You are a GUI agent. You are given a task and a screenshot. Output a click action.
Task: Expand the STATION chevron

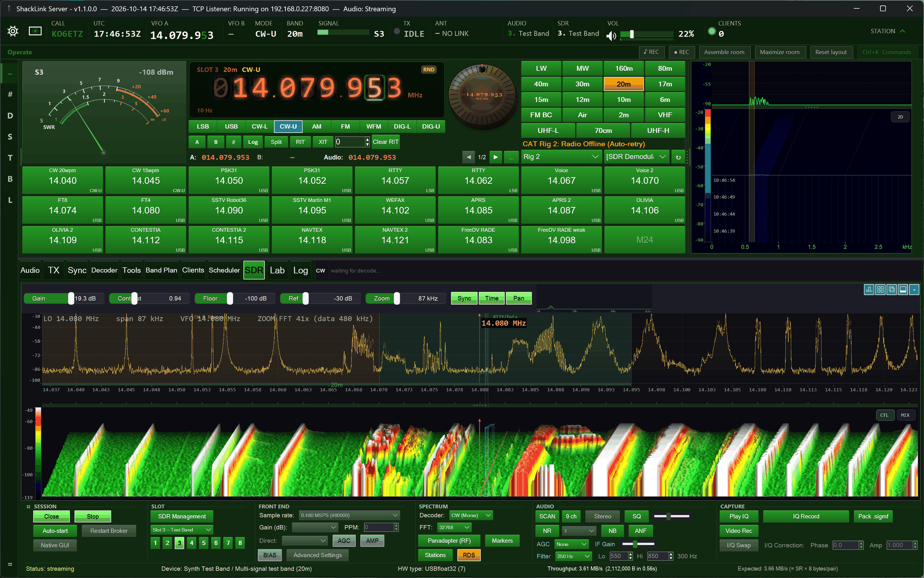click(x=903, y=31)
